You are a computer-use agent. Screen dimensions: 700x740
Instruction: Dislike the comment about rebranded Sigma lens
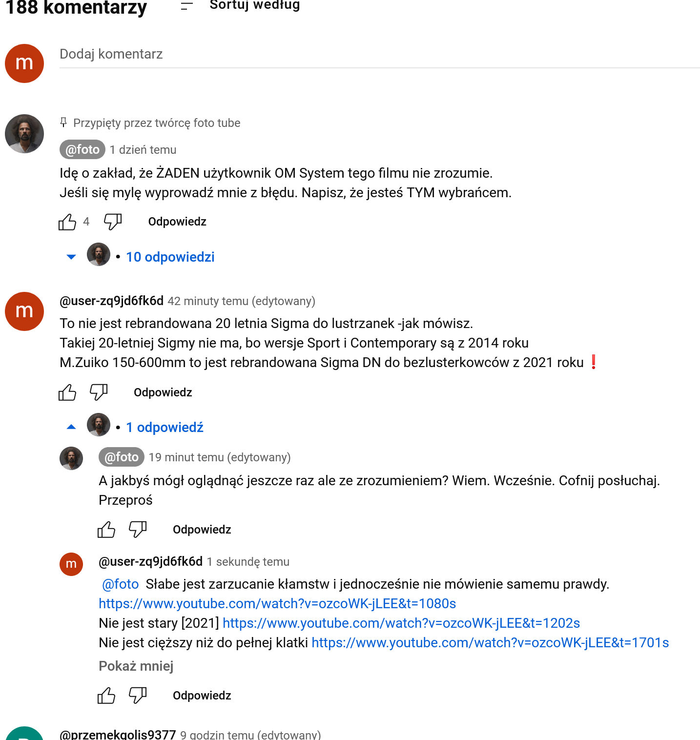coord(99,392)
